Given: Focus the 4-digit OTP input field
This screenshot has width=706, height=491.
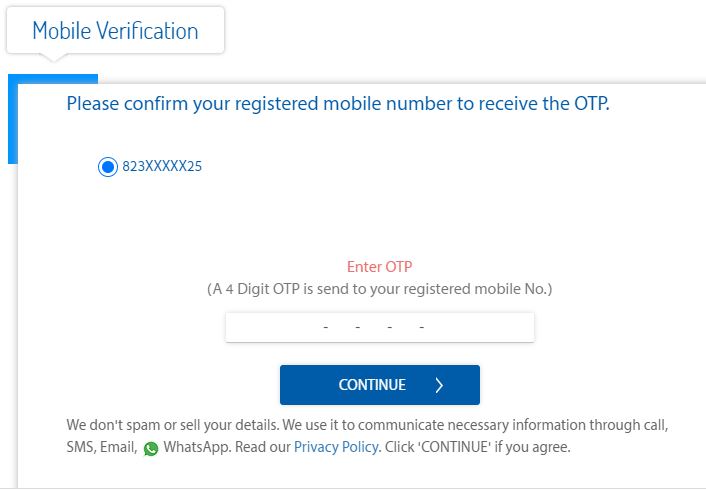Looking at the screenshot, I should coord(380,327).
